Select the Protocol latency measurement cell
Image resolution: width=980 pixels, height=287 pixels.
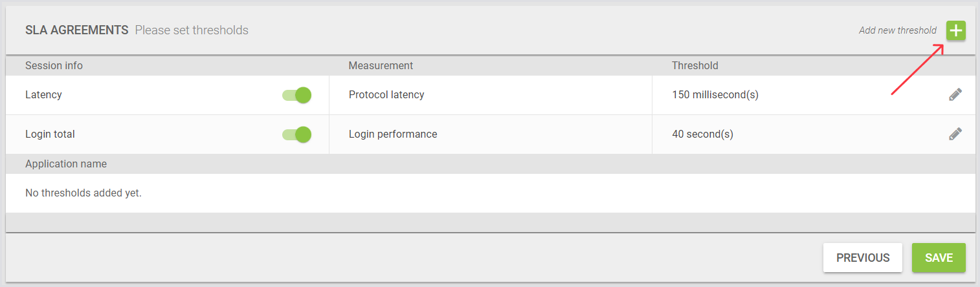coord(386,95)
